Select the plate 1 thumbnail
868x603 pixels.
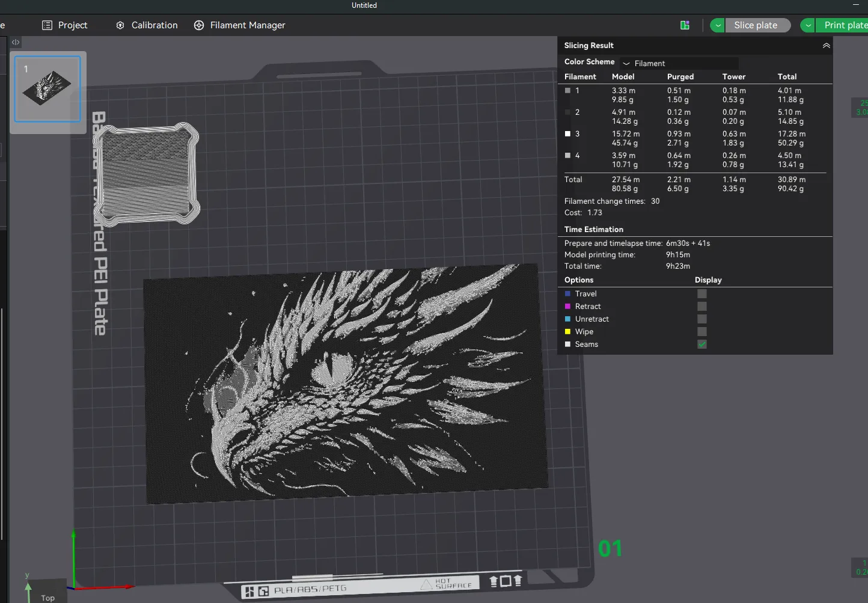click(47, 89)
